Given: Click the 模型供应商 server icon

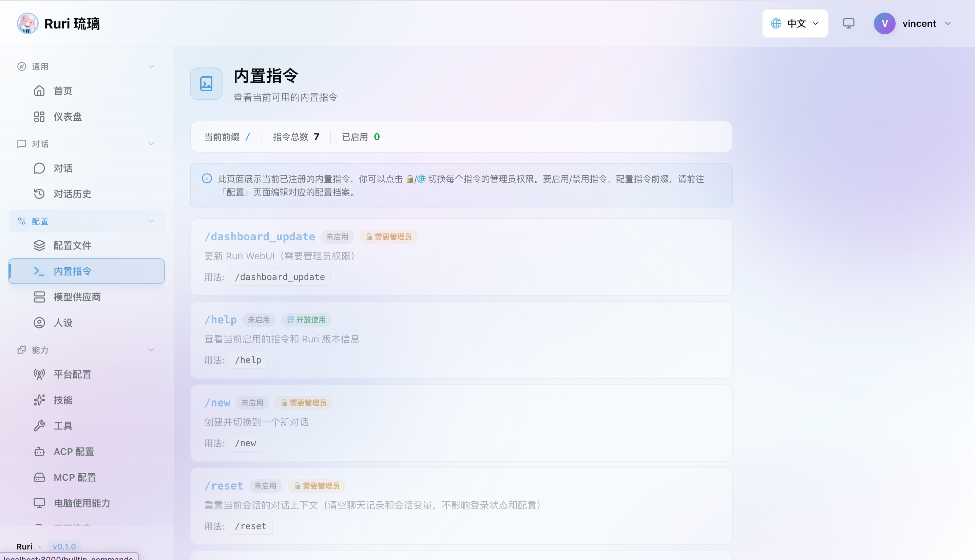Looking at the screenshot, I should pyautogui.click(x=39, y=297).
